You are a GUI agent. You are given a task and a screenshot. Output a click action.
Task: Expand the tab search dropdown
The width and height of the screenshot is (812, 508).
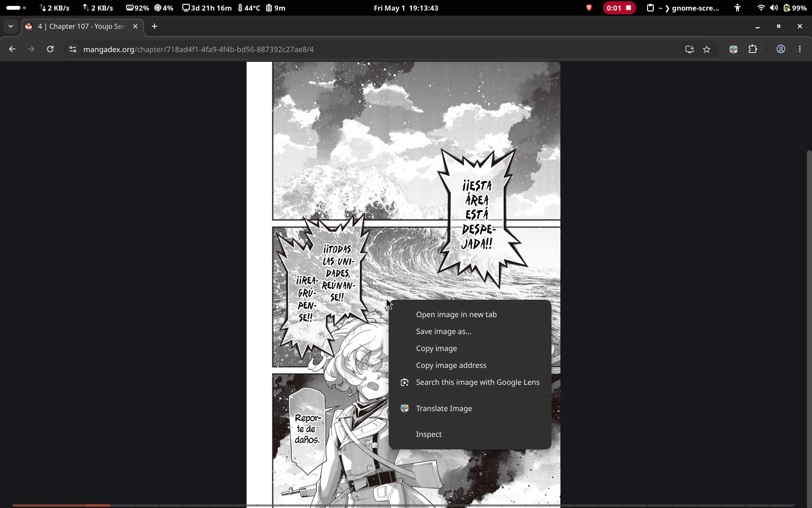11,26
